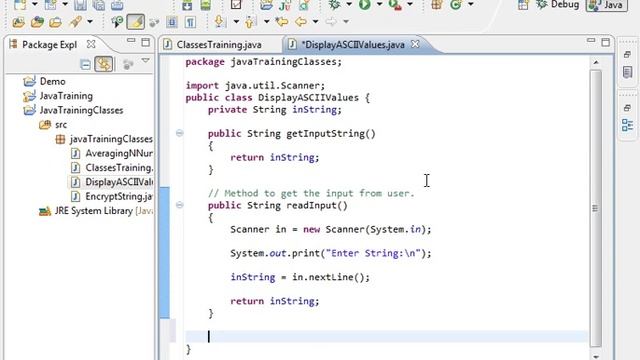Viewport: 640px width, 360px height.
Task: Click the Run External Tools icon
Action: 395,4
